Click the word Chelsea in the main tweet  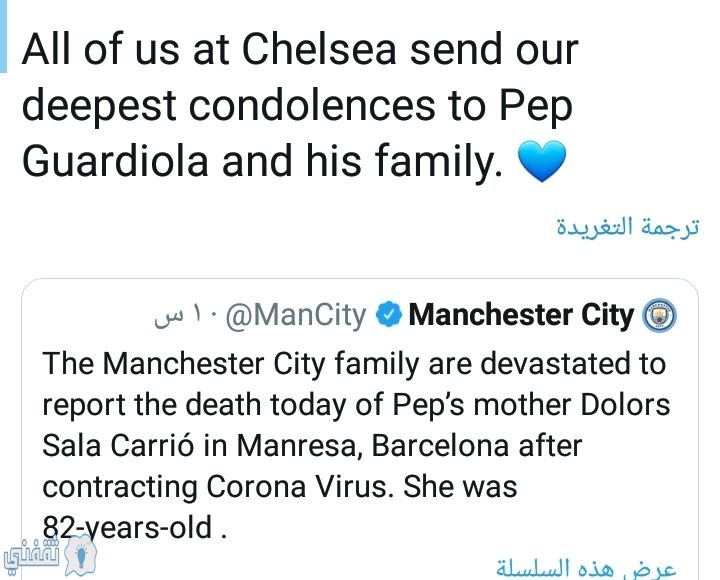[x=319, y=50]
